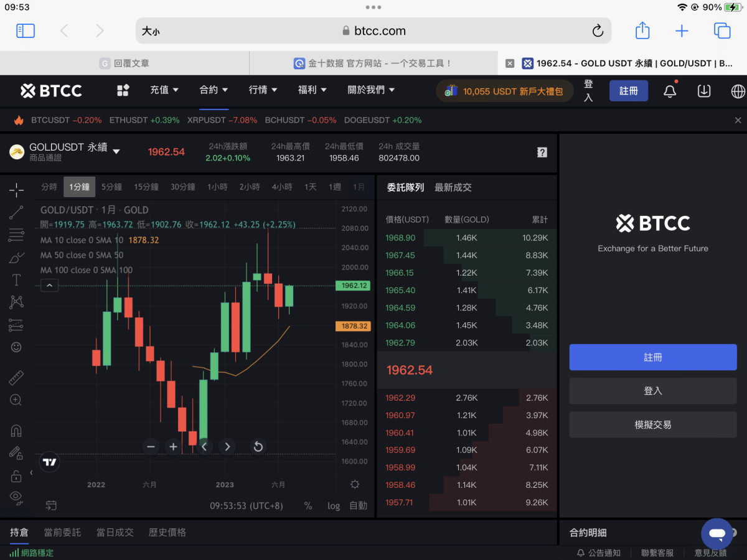Open the emoji icons tool
This screenshot has height=560, width=747.
click(x=16, y=347)
